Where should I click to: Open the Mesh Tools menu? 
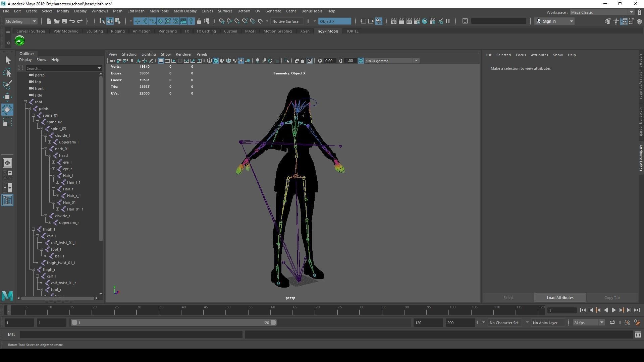tap(159, 11)
